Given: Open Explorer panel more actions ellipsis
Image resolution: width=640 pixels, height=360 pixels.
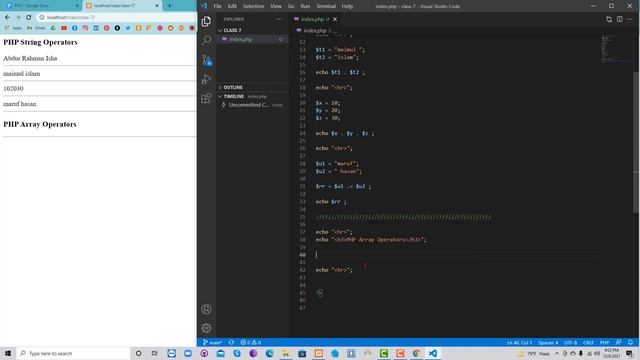Looking at the screenshot, I should 280,19.
